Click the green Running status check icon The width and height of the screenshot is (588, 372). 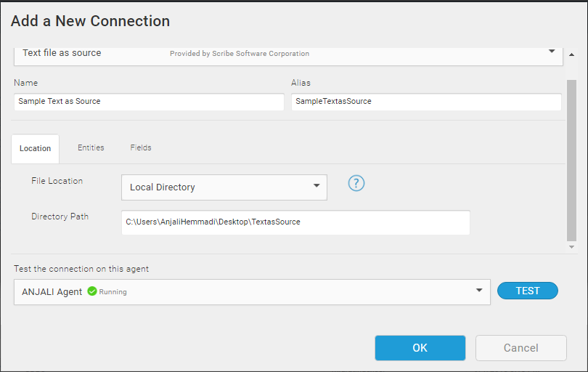click(92, 291)
